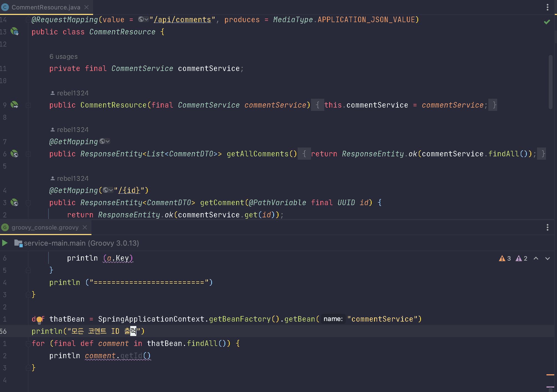Viewport: 557px width, 392px height.
Task: Collapse the for loop fold marker
Action: (x=28, y=344)
